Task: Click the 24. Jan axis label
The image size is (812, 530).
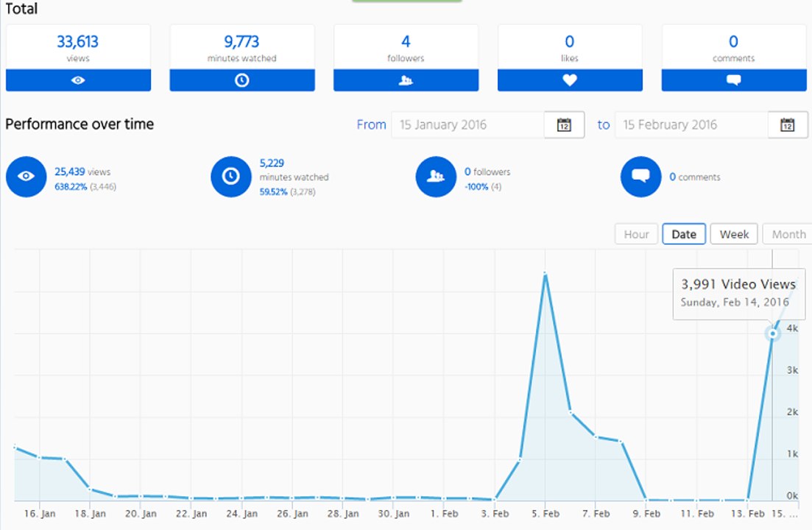Action: (x=242, y=514)
